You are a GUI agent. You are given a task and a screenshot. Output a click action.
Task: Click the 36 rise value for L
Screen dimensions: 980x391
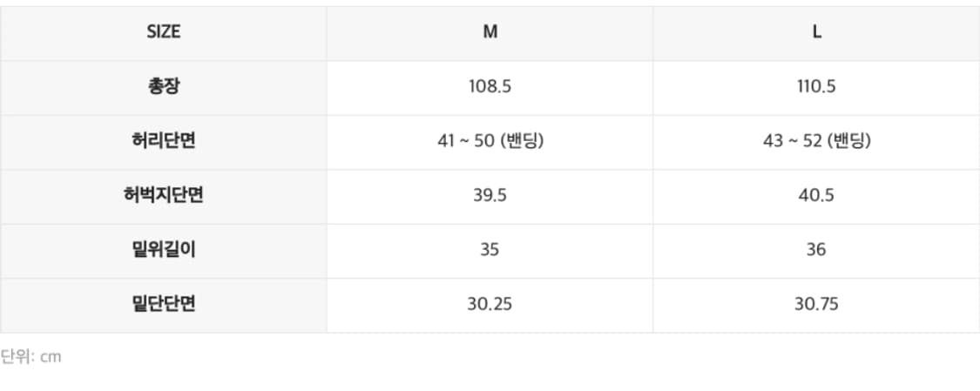[x=816, y=250]
